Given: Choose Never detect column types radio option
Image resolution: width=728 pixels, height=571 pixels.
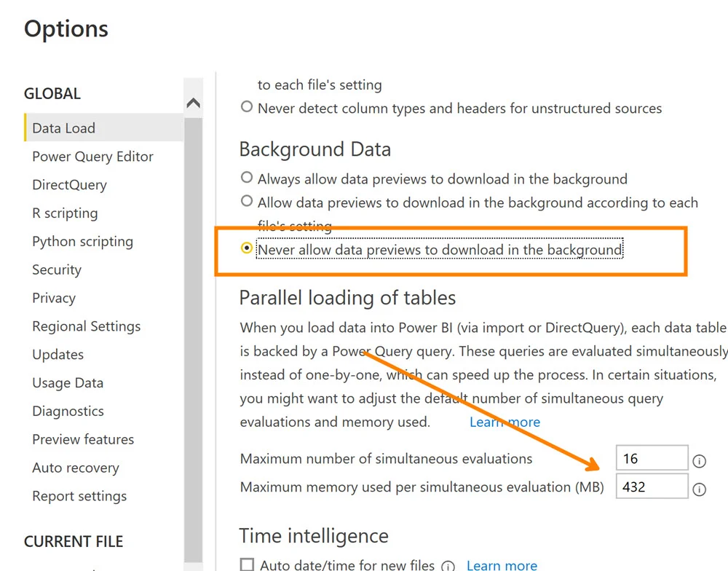Looking at the screenshot, I should (247, 107).
